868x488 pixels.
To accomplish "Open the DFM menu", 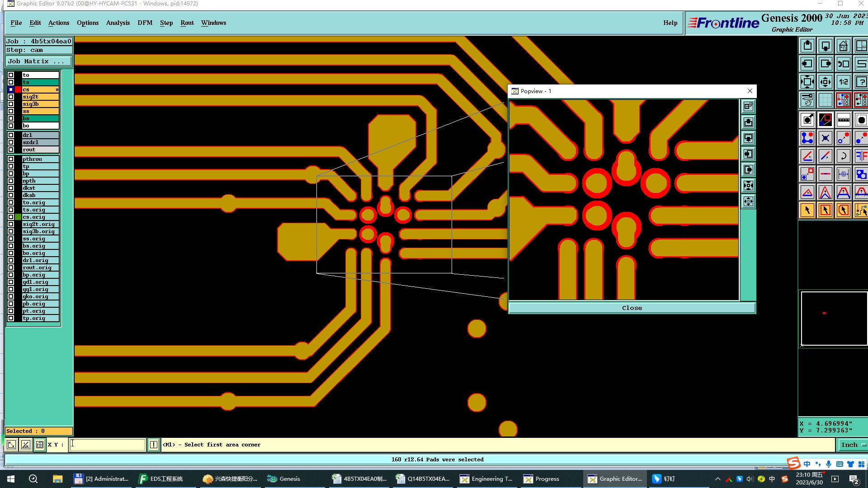I will coord(145,23).
